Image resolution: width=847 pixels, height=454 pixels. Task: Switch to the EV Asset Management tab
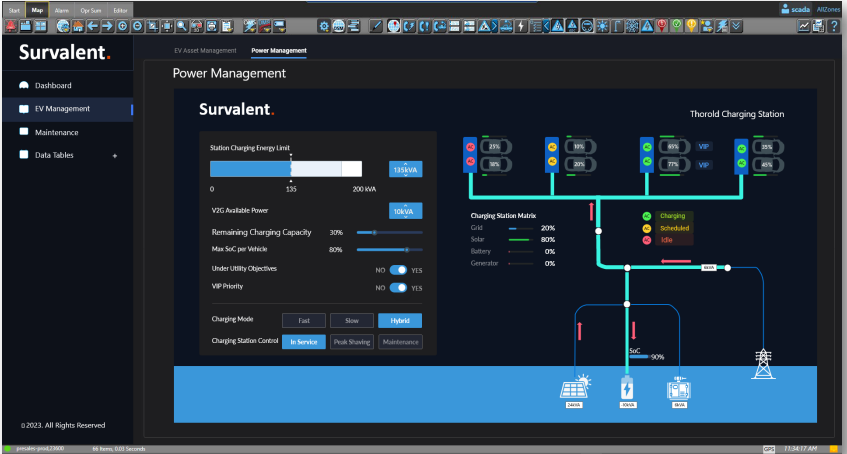[204, 50]
